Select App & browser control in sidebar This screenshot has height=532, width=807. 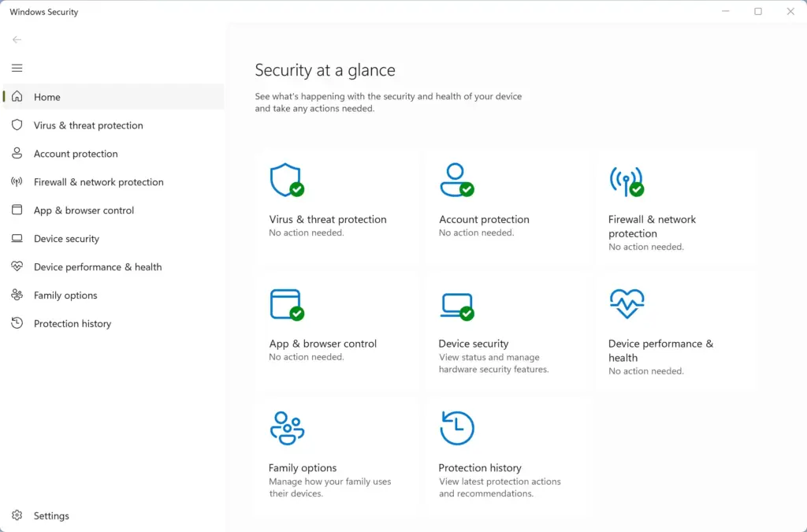(113, 210)
